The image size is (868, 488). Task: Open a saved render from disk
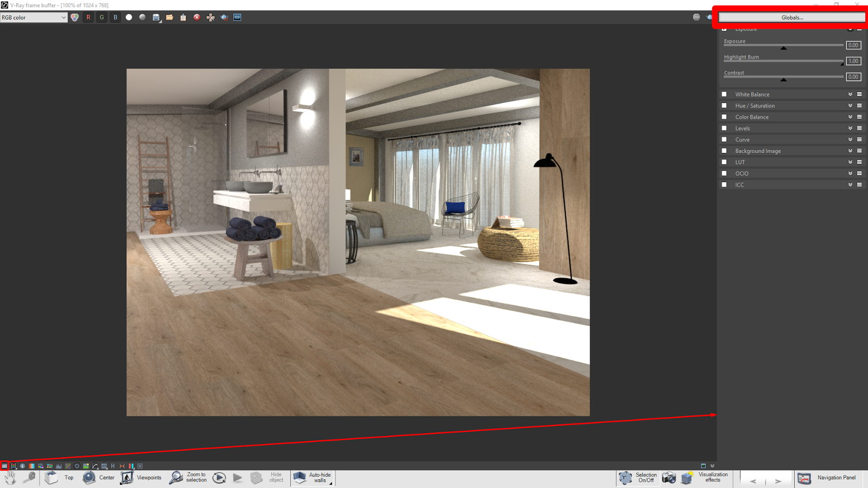point(169,17)
